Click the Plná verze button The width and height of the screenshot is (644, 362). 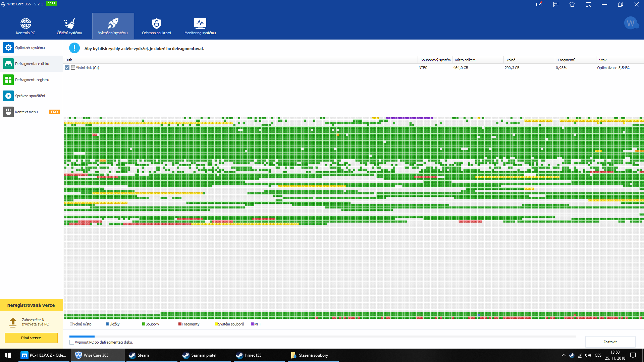[31, 338]
